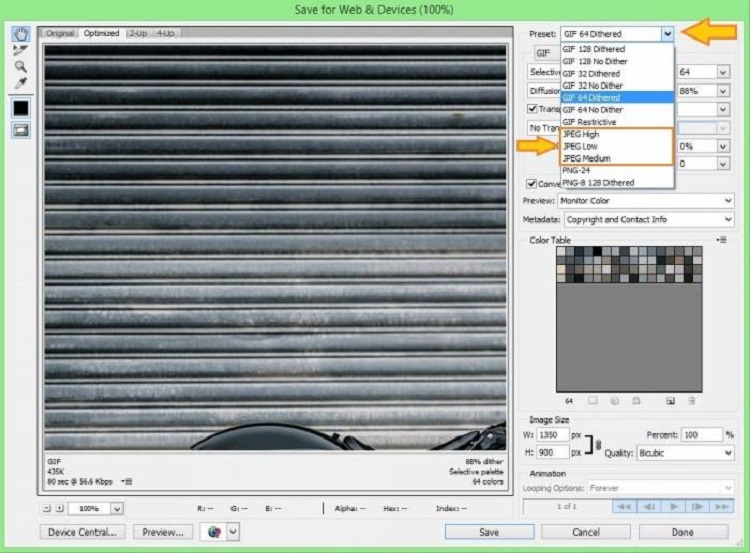Lock selected colors icon in Color Table
This screenshot has width=750, height=553.
(636, 400)
